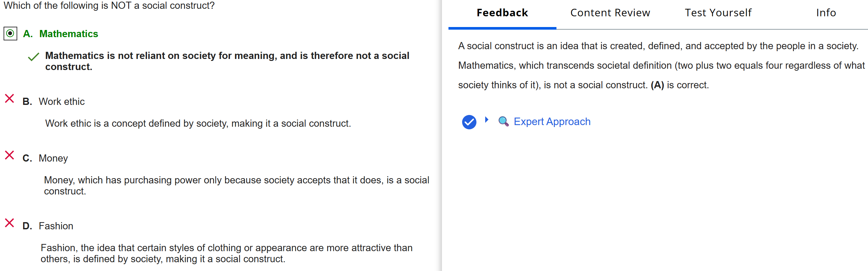Click the red X beside Work ethic
Image resolution: width=868 pixels, height=271 pixels.
point(9,99)
